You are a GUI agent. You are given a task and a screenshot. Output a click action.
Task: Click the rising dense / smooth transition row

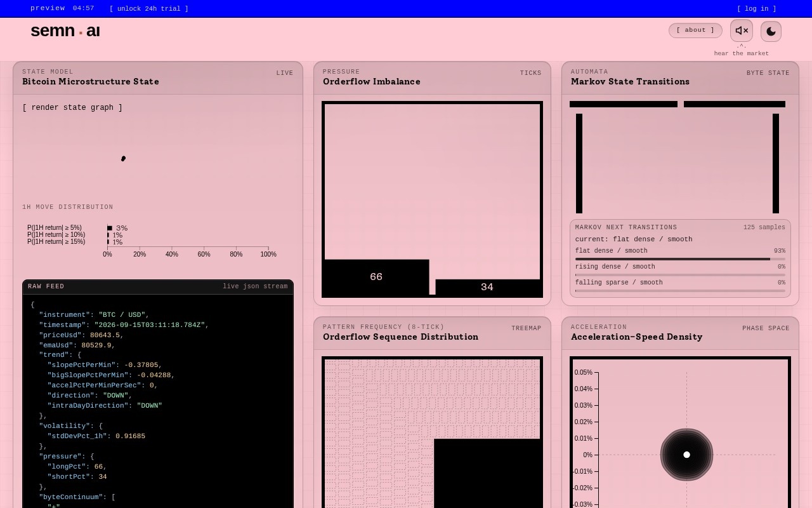[680, 271]
